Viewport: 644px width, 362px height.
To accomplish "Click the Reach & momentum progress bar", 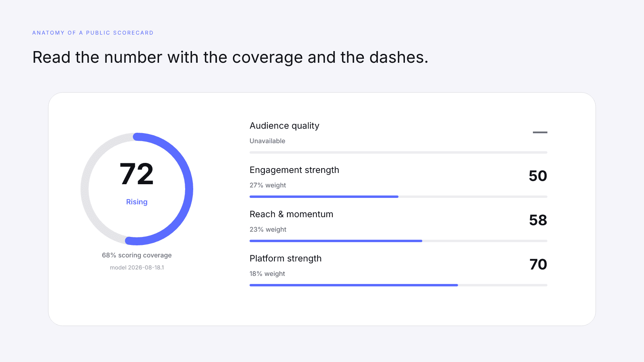I will (398, 241).
